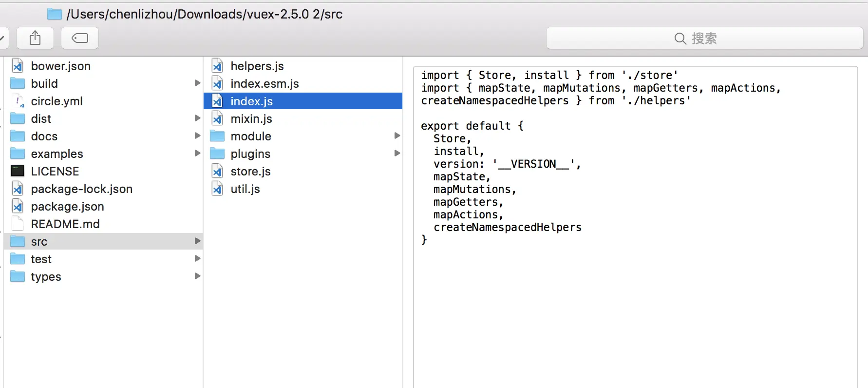Click the types folder icon

(18, 276)
